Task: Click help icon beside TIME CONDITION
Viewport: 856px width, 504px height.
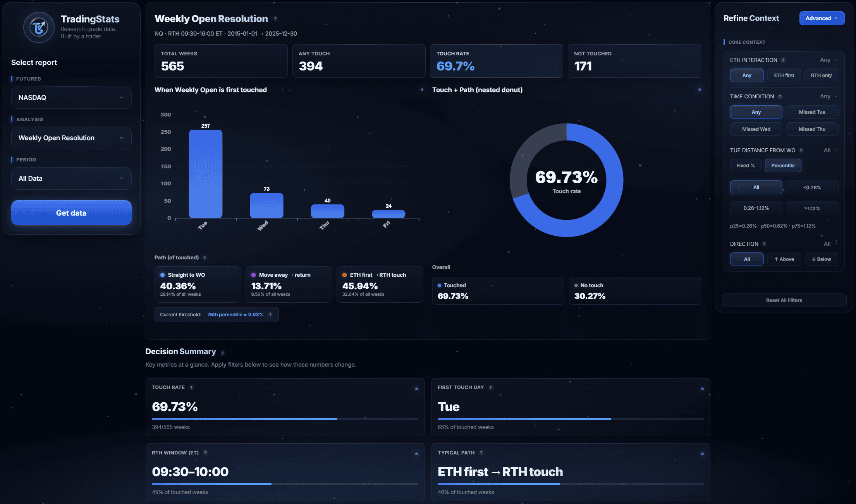Action: tap(780, 96)
